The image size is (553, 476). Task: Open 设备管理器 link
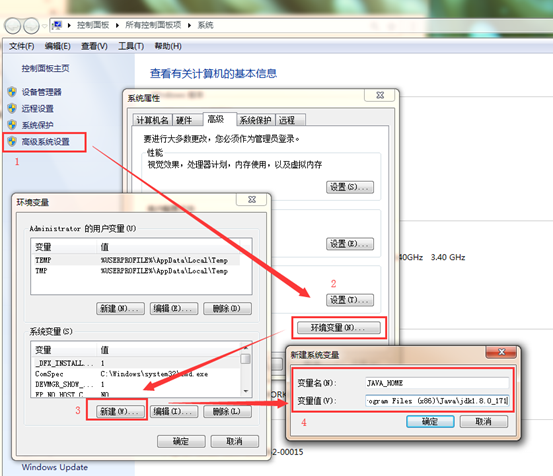(42, 92)
